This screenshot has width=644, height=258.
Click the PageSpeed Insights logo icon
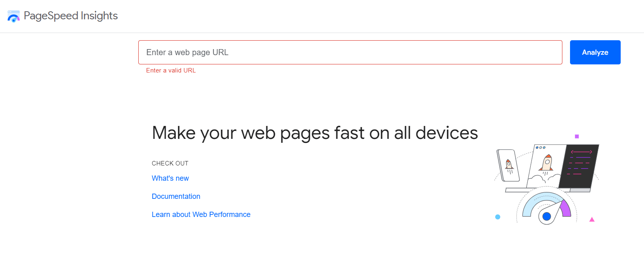14,17
